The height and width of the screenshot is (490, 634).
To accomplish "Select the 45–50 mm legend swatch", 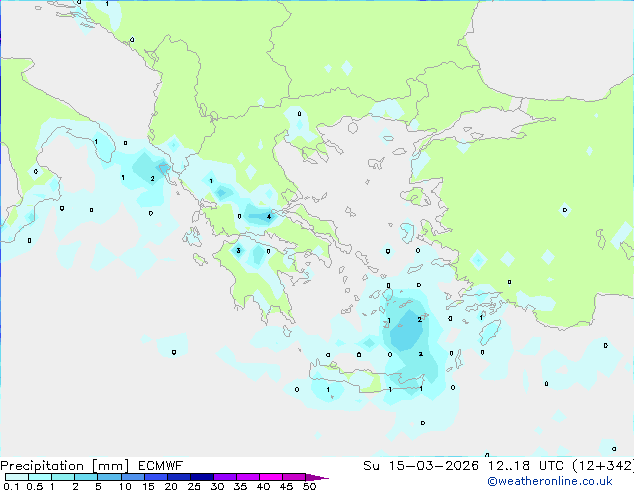I will (294, 477).
